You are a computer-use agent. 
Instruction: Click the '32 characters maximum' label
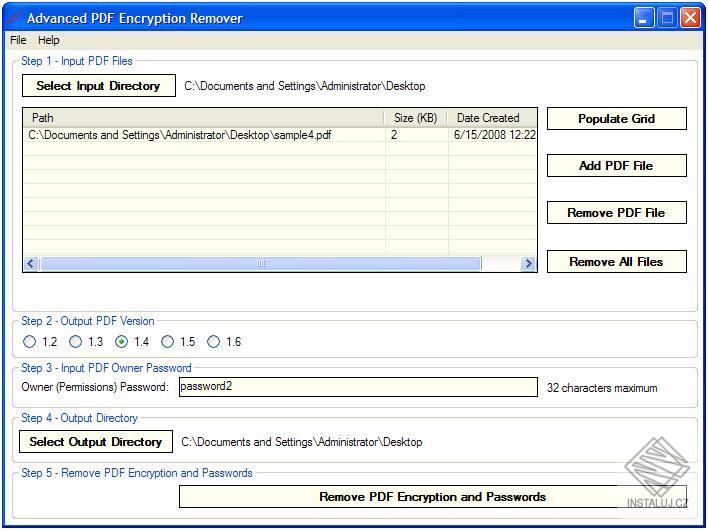click(x=602, y=388)
